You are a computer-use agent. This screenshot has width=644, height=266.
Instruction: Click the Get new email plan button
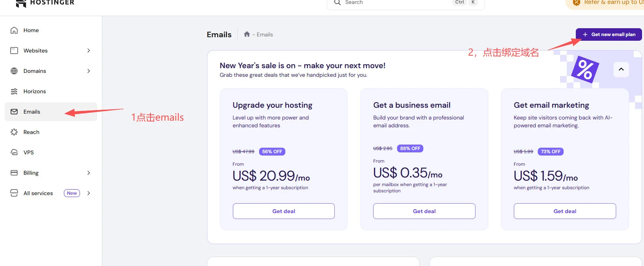coord(609,34)
